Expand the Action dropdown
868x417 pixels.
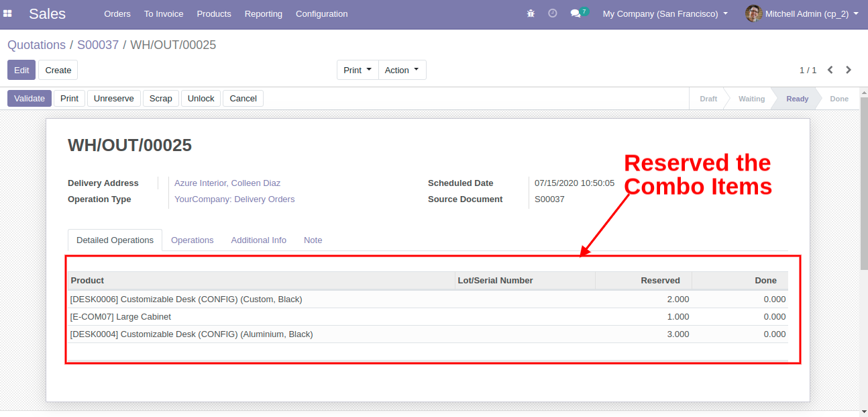tap(402, 70)
